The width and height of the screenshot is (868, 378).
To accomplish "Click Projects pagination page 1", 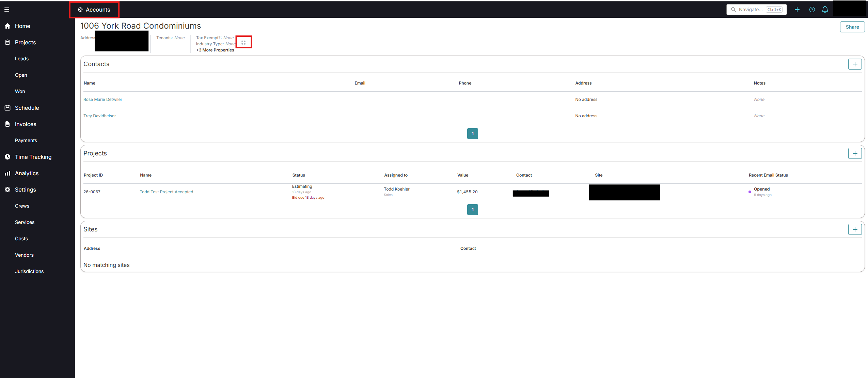I will [473, 210].
